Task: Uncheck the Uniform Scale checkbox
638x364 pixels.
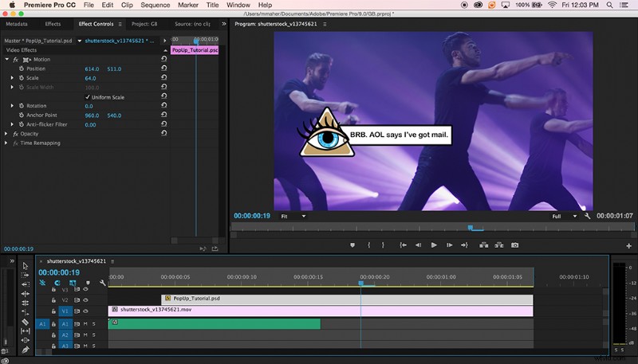Action: coord(87,97)
